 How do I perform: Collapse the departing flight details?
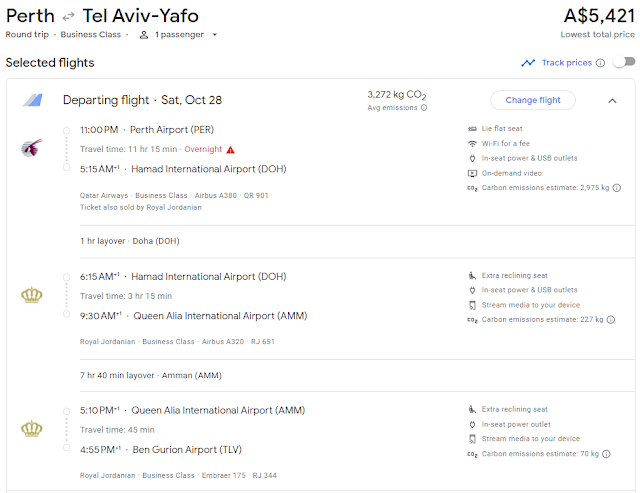(x=612, y=100)
